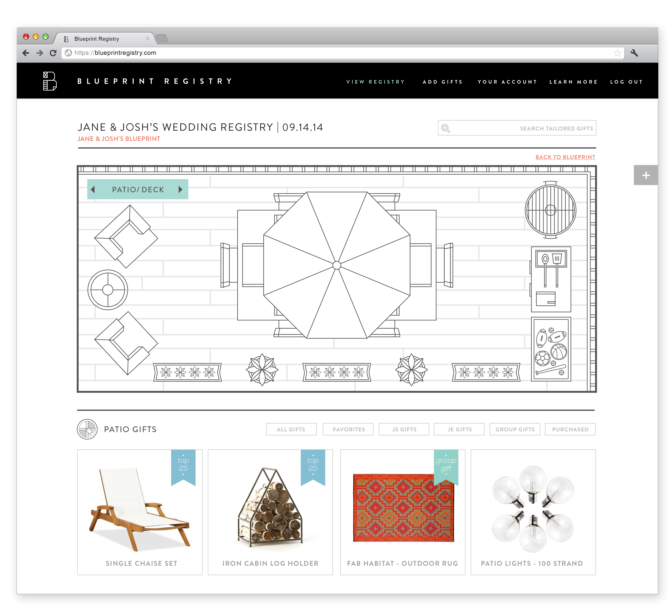Image resolution: width=672 pixels, height=616 pixels.
Task: Open Your Account in navigation
Action: 508,82
